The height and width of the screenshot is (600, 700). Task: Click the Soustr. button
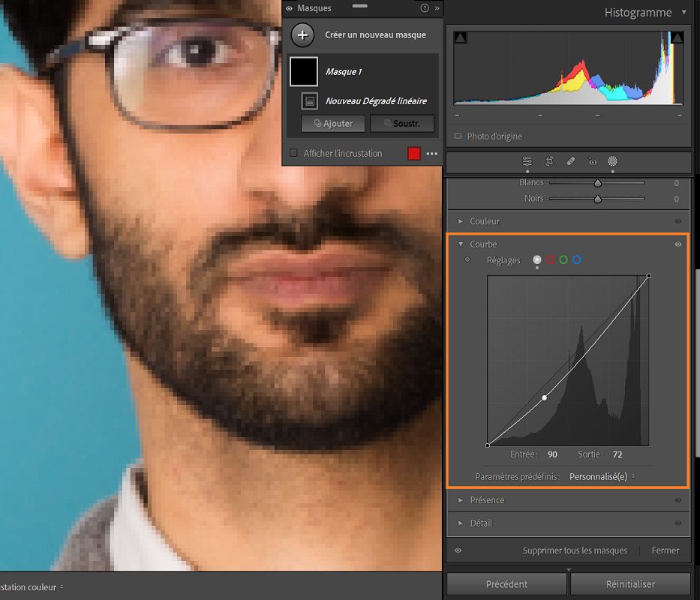(x=402, y=123)
